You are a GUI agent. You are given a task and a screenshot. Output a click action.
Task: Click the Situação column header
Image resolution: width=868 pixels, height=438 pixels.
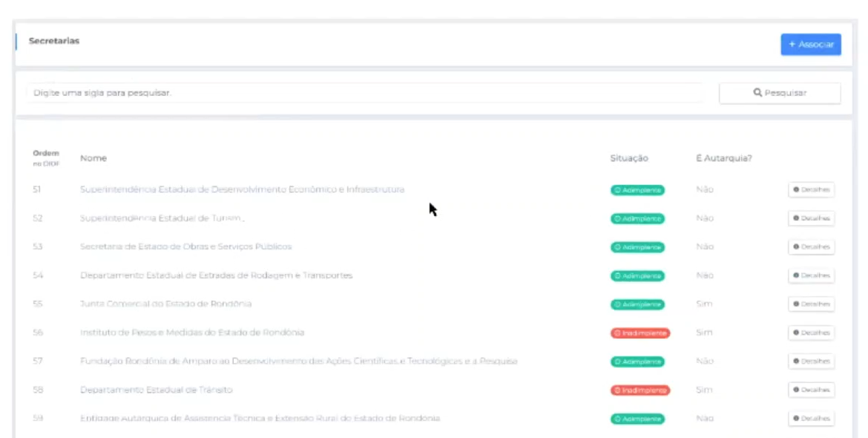point(629,158)
